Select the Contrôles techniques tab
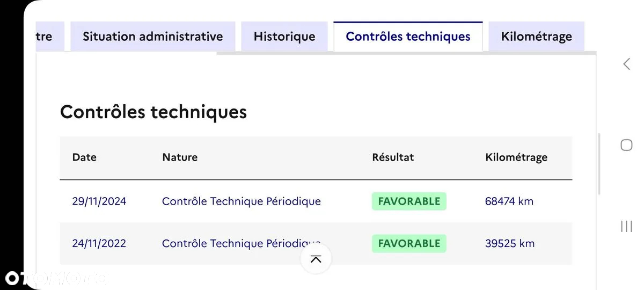Viewport: 644px width, 290px height. [408, 37]
